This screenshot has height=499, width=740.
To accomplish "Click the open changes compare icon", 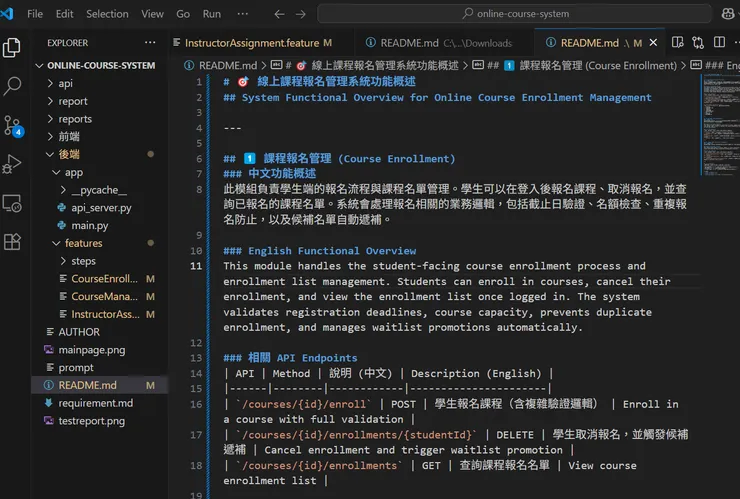I will (698, 42).
